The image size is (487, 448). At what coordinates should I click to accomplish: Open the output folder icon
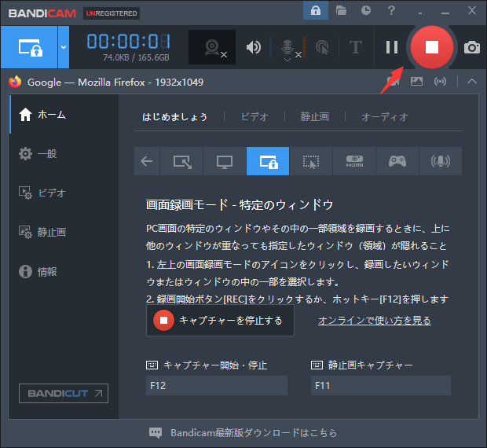(341, 10)
